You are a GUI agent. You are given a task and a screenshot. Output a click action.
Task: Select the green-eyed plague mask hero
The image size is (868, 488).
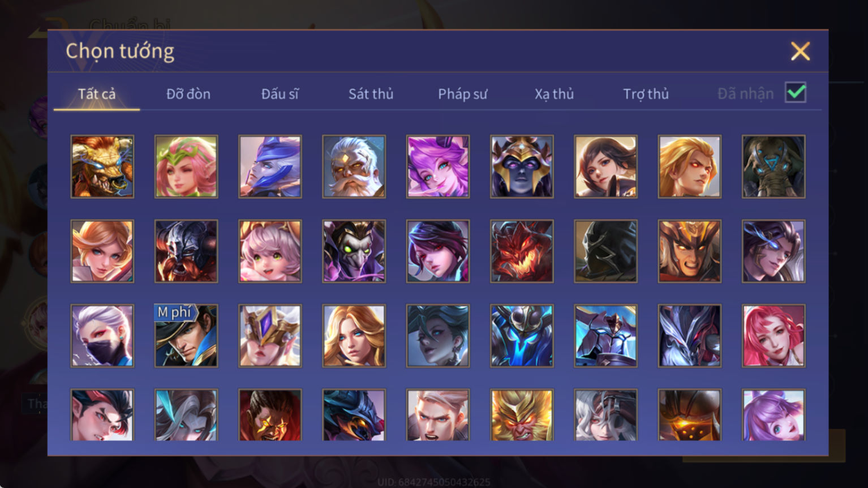click(x=354, y=251)
